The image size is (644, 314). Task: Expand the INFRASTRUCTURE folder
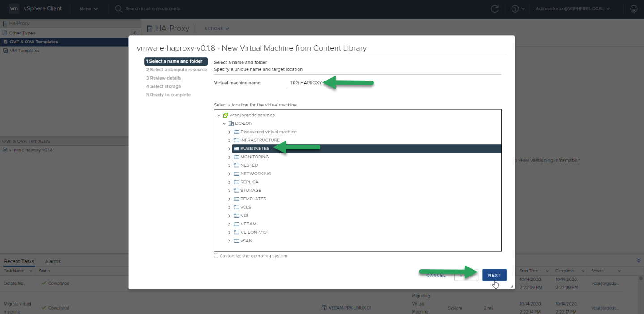(230, 140)
